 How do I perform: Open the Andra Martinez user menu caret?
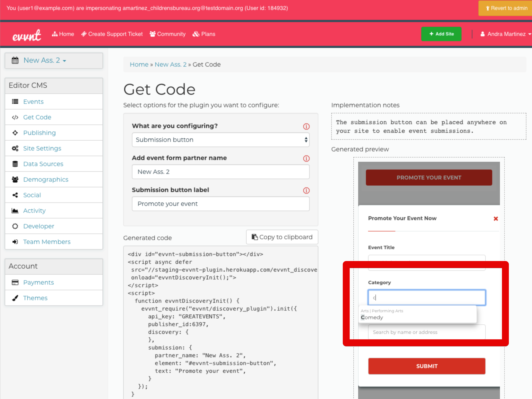tap(529, 34)
